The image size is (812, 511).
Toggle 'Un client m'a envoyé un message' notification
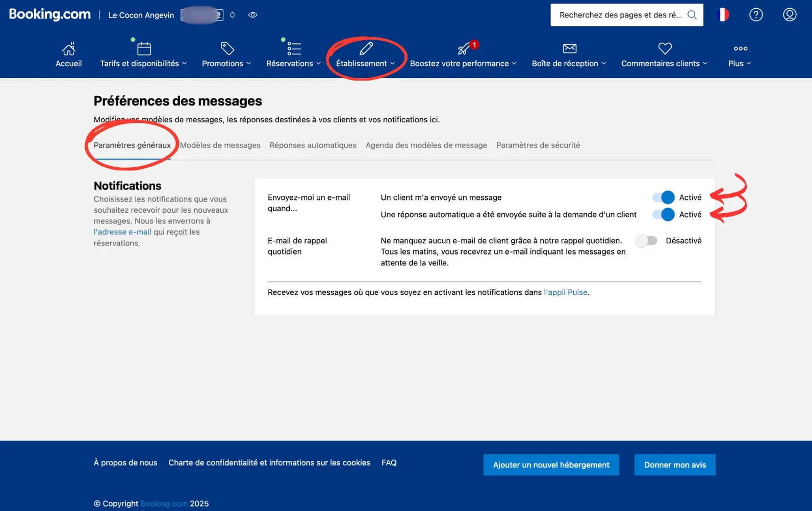[664, 197]
